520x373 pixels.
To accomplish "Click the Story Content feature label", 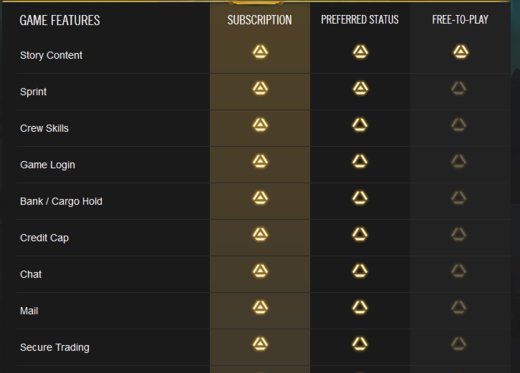I will 51,55.
